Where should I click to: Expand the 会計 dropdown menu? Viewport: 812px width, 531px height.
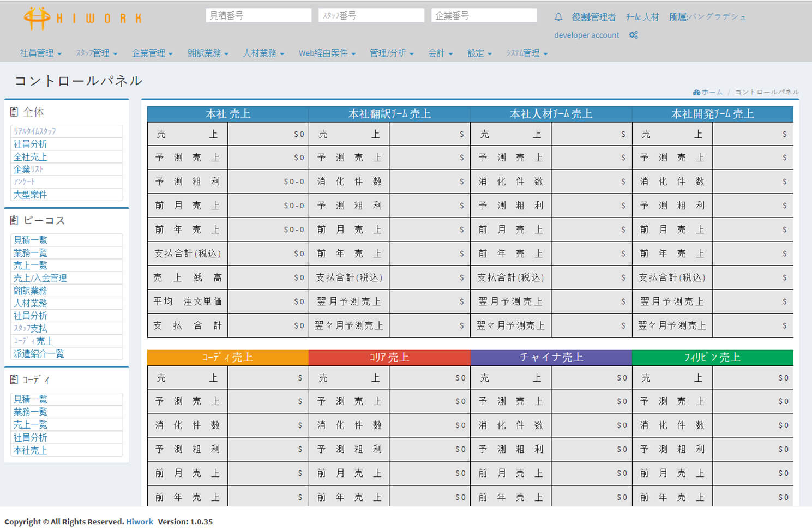[440, 53]
